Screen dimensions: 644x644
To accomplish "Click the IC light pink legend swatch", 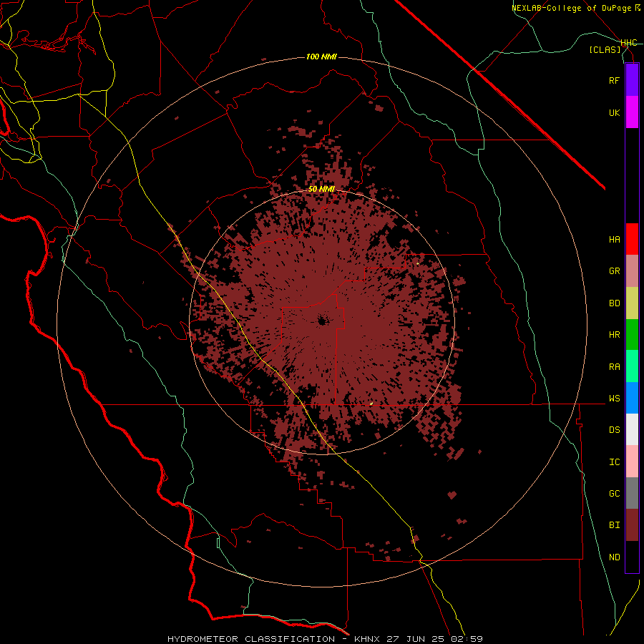I will pyautogui.click(x=632, y=462).
